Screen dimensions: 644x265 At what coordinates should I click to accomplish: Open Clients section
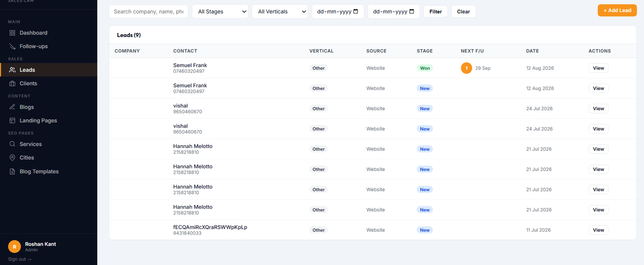(48, 83)
